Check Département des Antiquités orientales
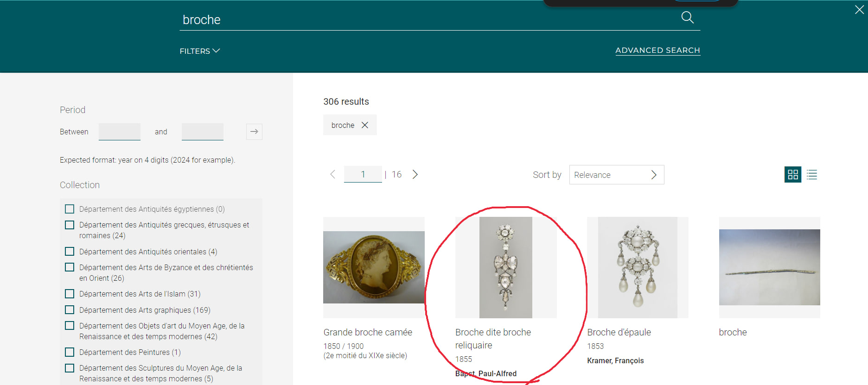Screen dimensions: 868x385 [70, 252]
